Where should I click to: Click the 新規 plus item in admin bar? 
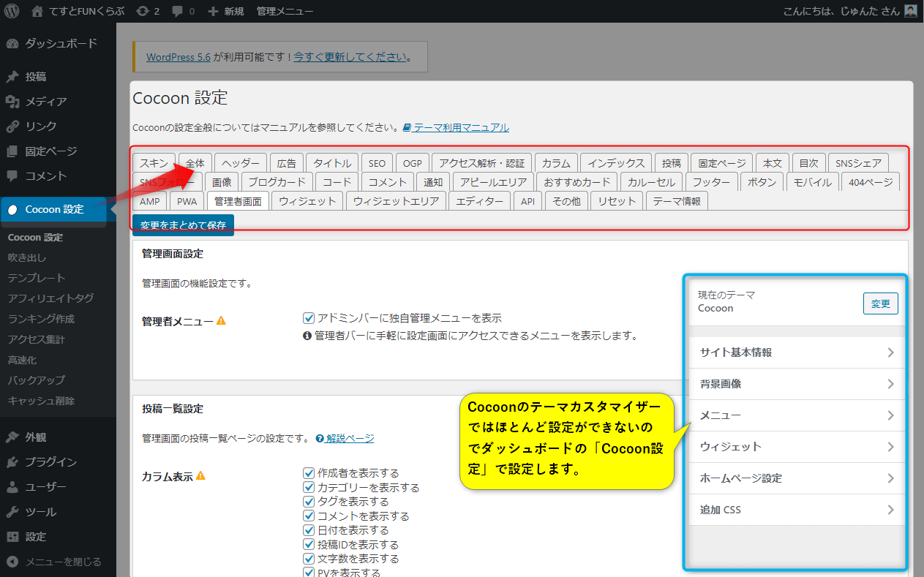pos(226,11)
